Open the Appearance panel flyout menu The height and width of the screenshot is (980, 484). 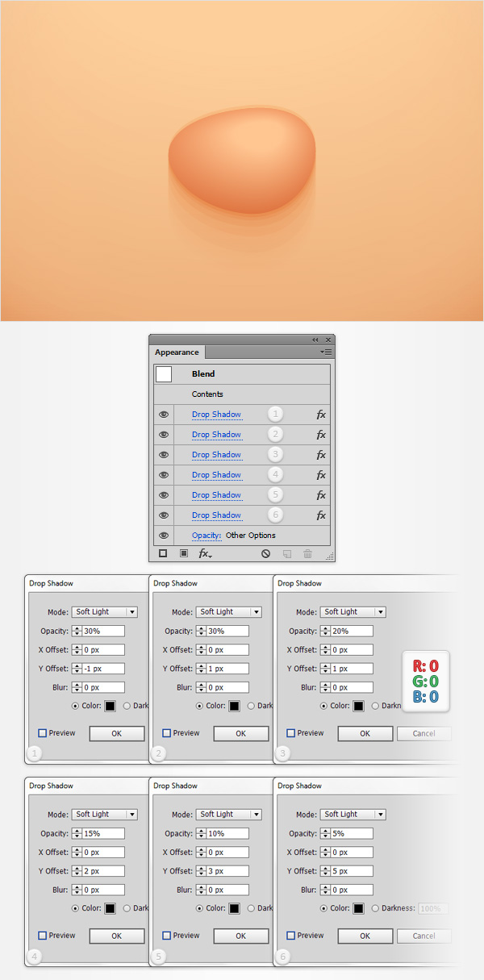coord(326,352)
